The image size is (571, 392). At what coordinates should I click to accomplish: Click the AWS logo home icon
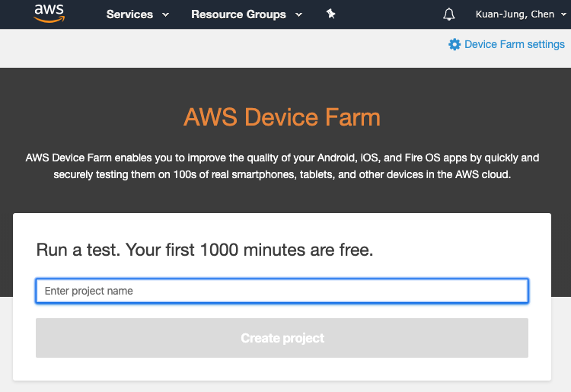coord(49,14)
